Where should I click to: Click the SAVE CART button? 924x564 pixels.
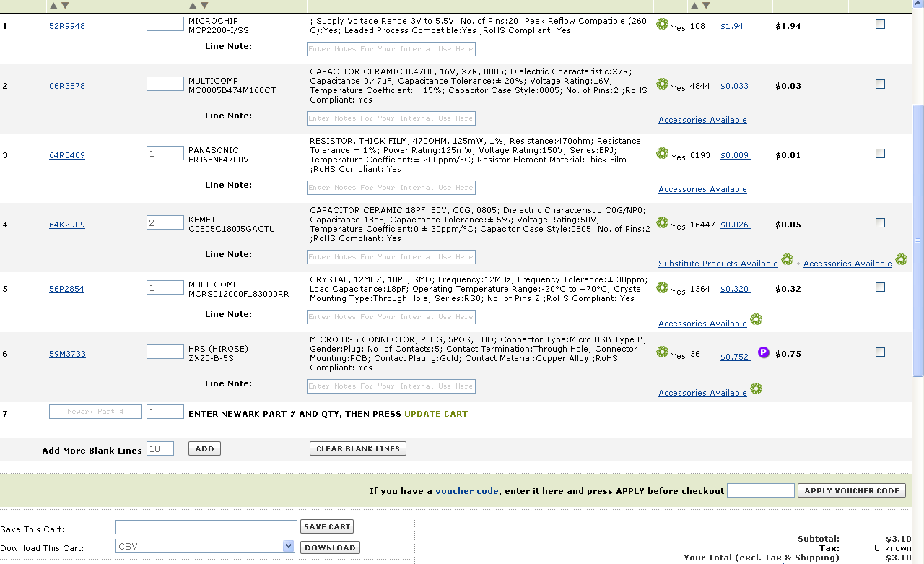click(x=327, y=526)
